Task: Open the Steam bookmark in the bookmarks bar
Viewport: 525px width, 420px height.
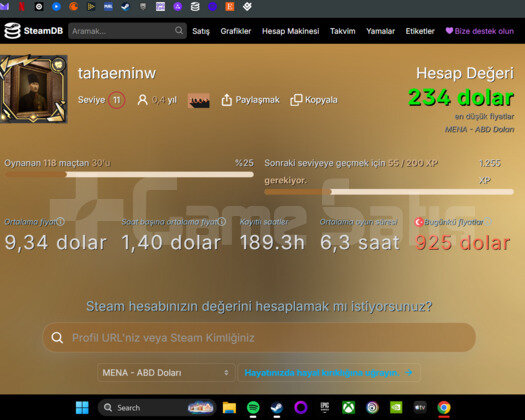Action: tap(126, 6)
